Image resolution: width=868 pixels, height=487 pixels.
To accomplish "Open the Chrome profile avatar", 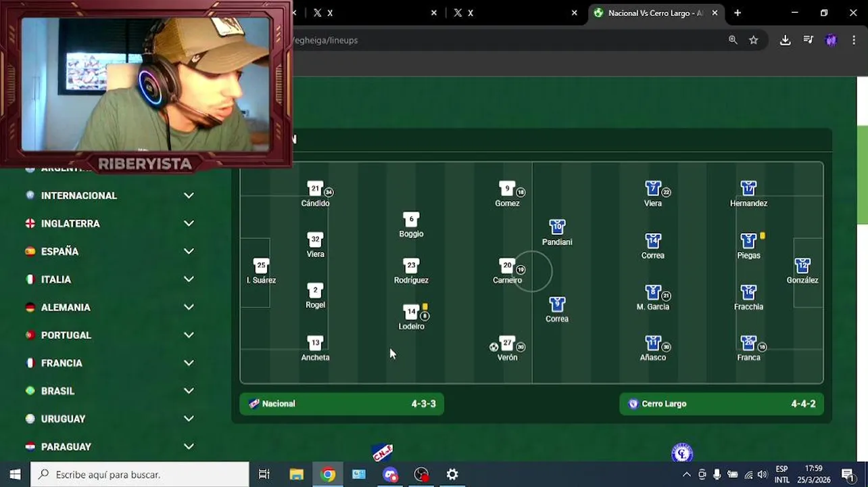I will pyautogui.click(x=831, y=40).
